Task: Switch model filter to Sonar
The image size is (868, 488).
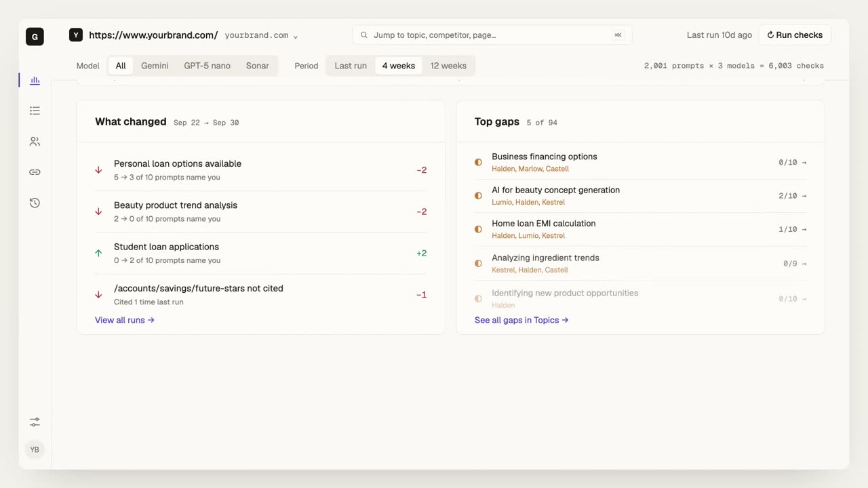Action: [x=258, y=66]
